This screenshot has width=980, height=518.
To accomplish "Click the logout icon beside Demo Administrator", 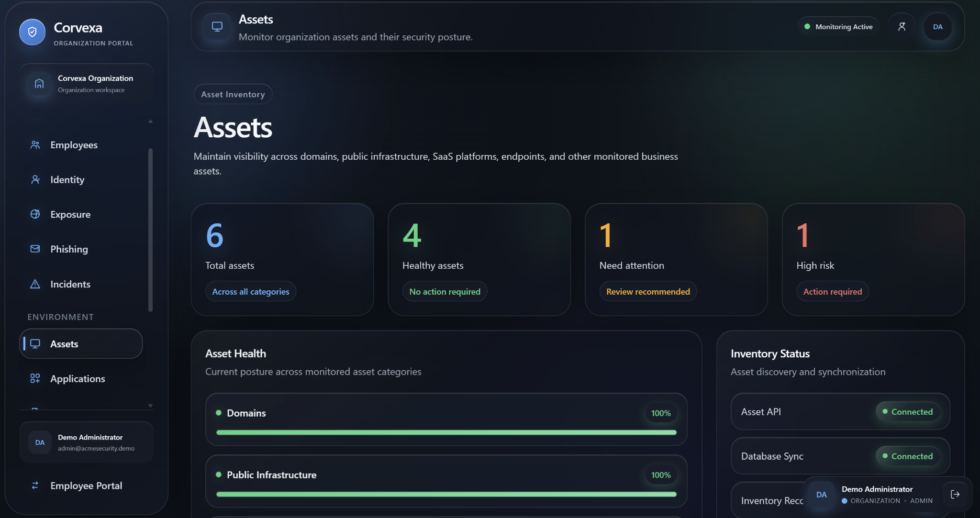I will pyautogui.click(x=955, y=495).
